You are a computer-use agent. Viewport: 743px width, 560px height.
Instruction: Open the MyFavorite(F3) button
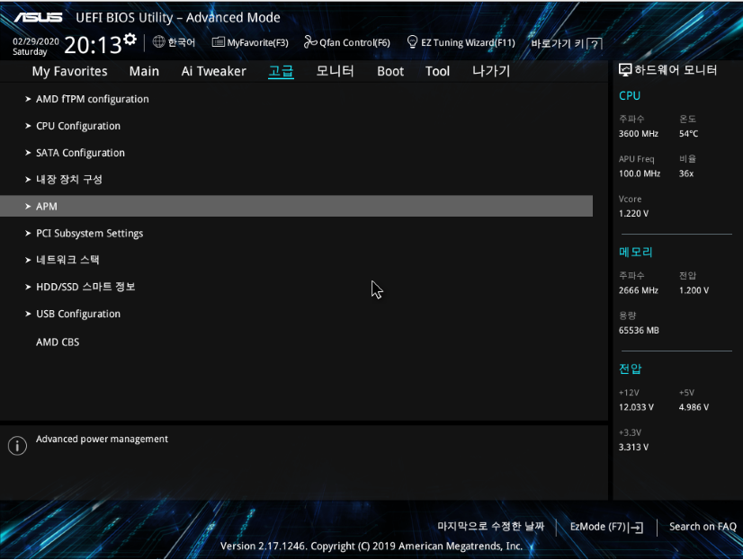(x=250, y=42)
